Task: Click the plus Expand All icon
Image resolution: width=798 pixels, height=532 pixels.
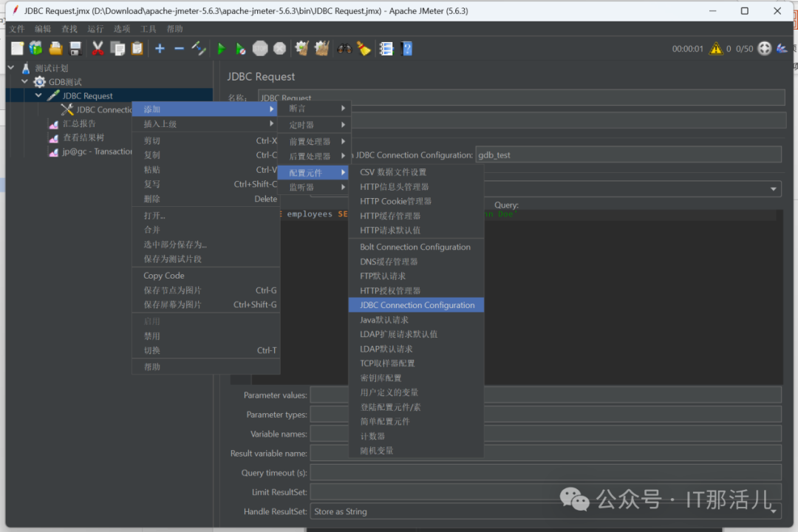Action: (160, 48)
